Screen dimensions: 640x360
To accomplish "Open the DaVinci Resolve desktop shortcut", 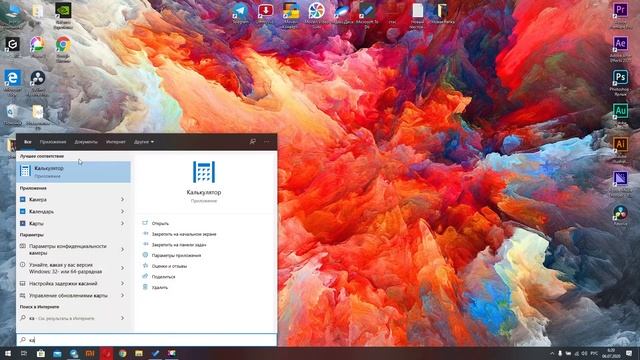I will coord(620,213).
